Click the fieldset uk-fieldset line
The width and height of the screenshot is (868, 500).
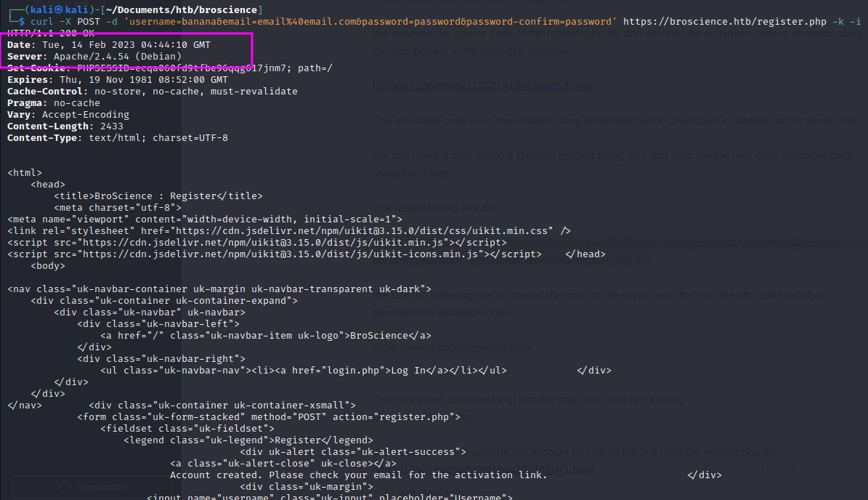[x=187, y=429]
